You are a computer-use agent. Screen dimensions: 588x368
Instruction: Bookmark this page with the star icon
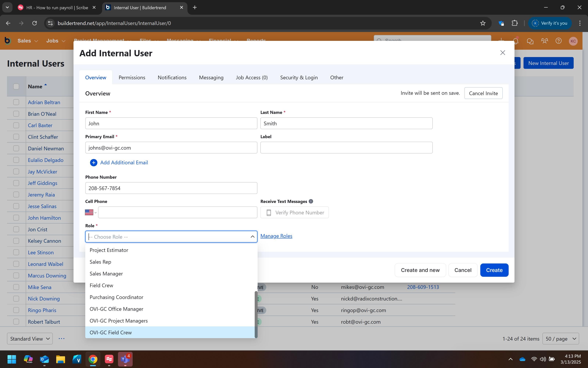pyautogui.click(x=483, y=23)
